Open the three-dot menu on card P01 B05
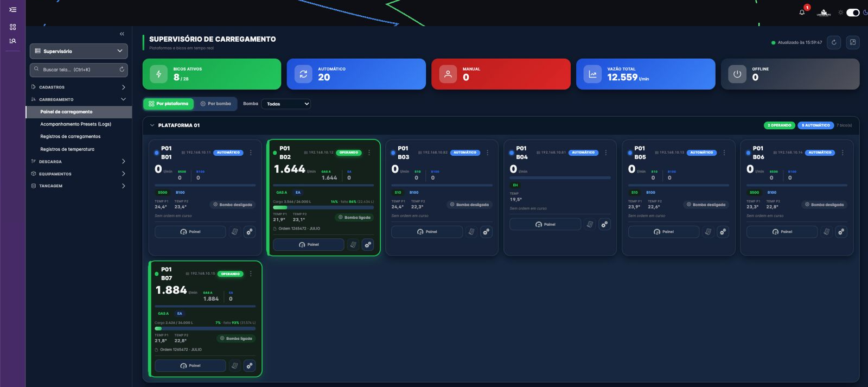 [x=724, y=153]
